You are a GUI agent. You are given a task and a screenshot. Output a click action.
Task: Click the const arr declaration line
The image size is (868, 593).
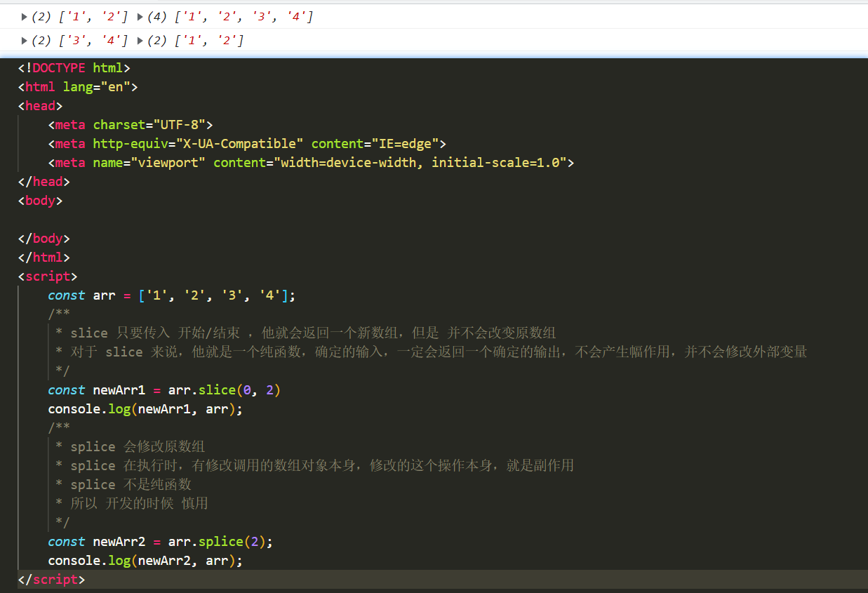click(x=172, y=295)
